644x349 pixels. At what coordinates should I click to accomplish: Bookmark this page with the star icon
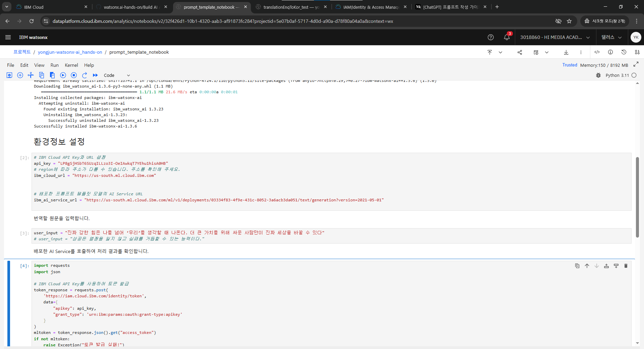click(569, 21)
